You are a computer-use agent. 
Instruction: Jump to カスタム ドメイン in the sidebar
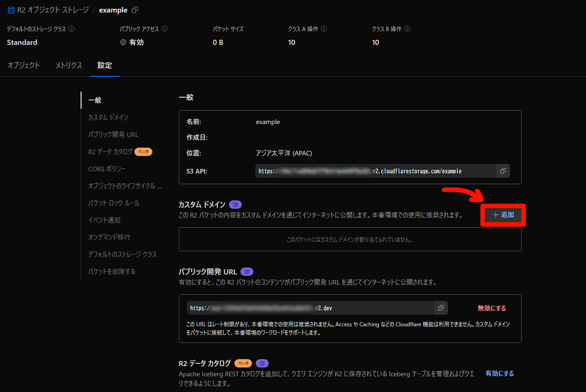108,117
